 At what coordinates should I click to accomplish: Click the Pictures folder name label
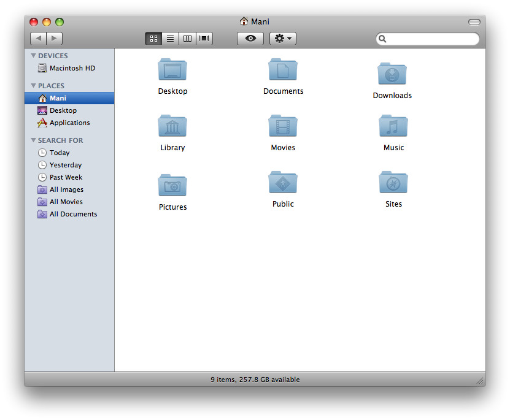click(172, 207)
